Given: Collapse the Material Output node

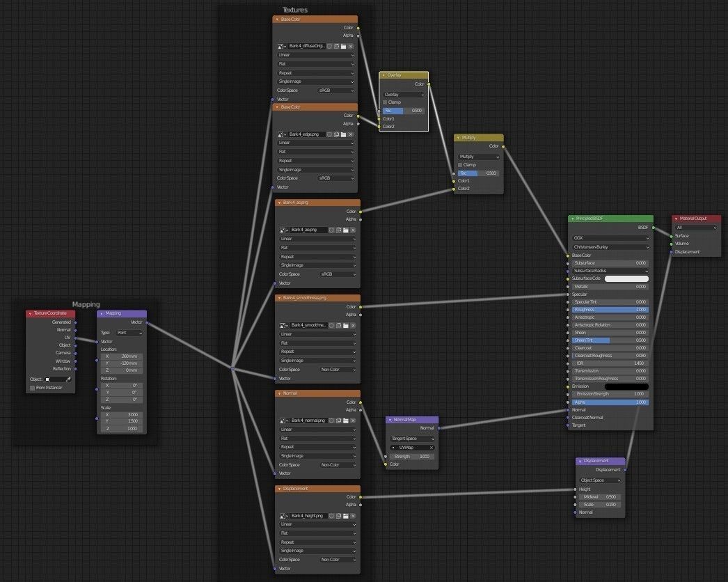Looking at the screenshot, I should point(676,219).
